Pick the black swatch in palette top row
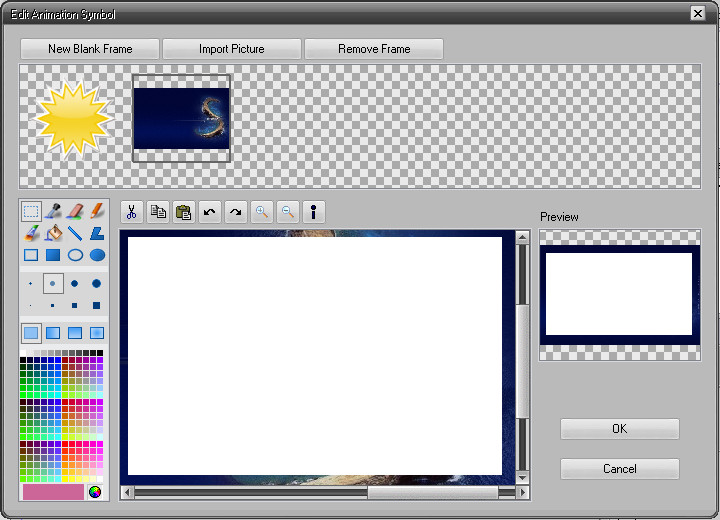 point(100,353)
